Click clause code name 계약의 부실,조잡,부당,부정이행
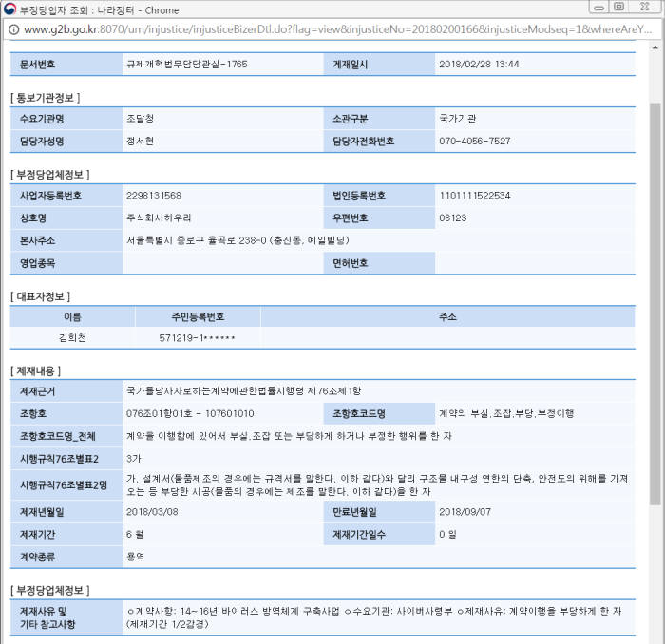Screen dimensions: 665x644 506,413
